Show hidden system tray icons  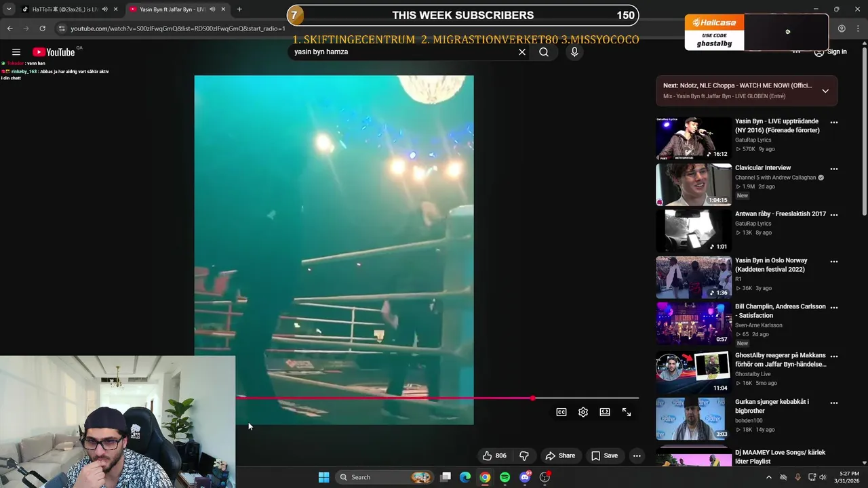[768, 477]
